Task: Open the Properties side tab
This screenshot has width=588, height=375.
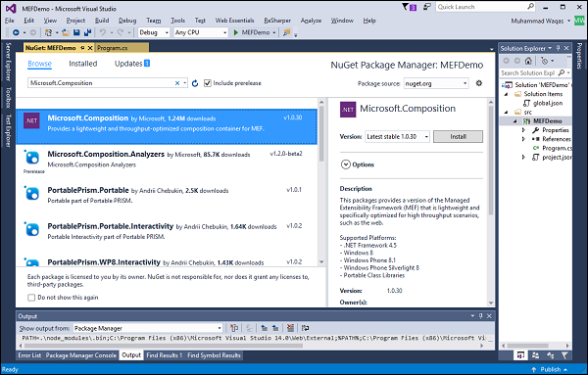Action: tap(579, 56)
